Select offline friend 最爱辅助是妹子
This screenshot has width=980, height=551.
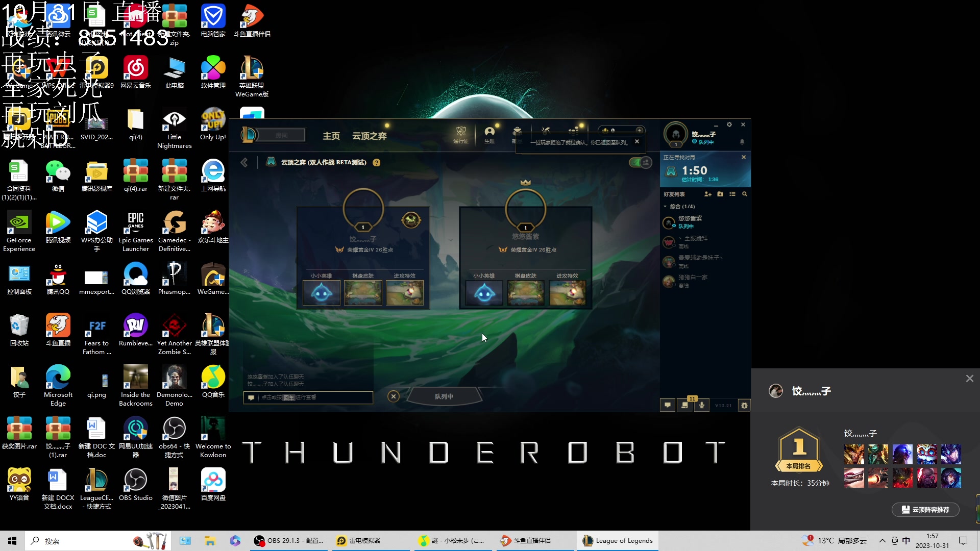(705, 262)
